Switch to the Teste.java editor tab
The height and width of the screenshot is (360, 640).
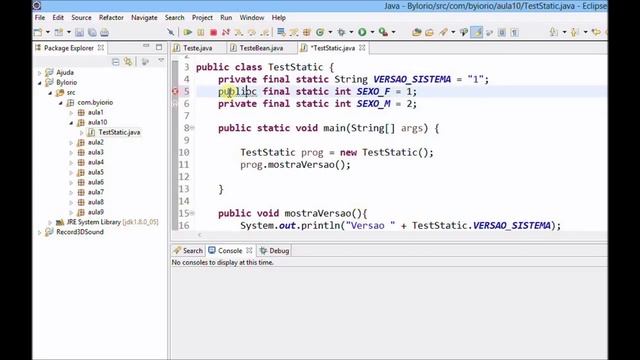pyautogui.click(x=198, y=48)
